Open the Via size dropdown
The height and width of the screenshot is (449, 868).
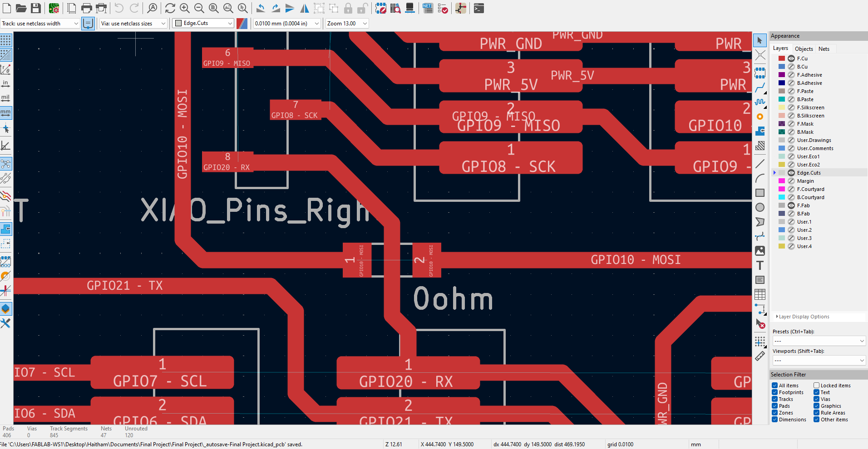(133, 24)
